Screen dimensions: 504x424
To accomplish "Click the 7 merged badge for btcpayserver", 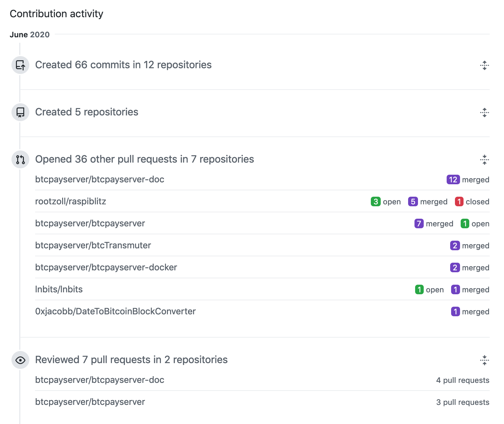I will tap(434, 224).
